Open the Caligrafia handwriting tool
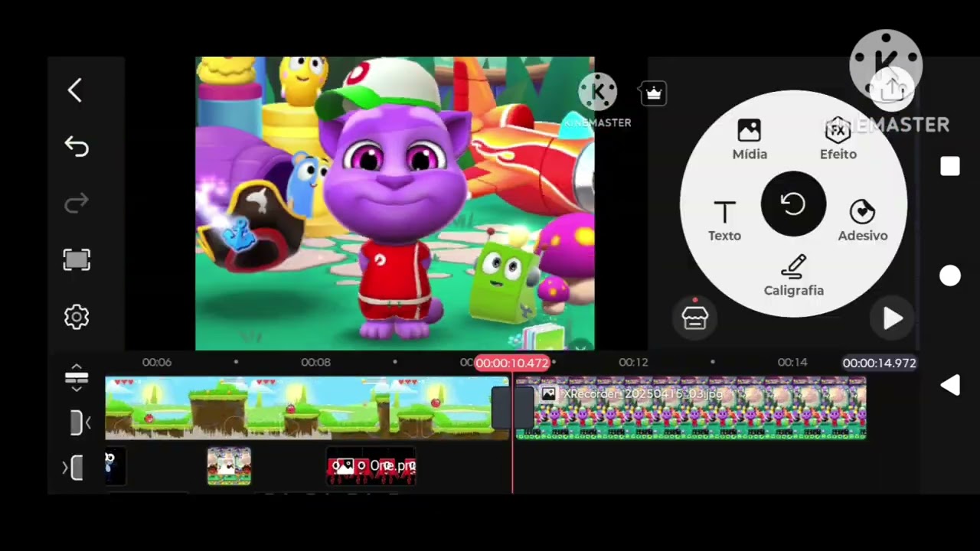This screenshot has height=551, width=980. [794, 276]
